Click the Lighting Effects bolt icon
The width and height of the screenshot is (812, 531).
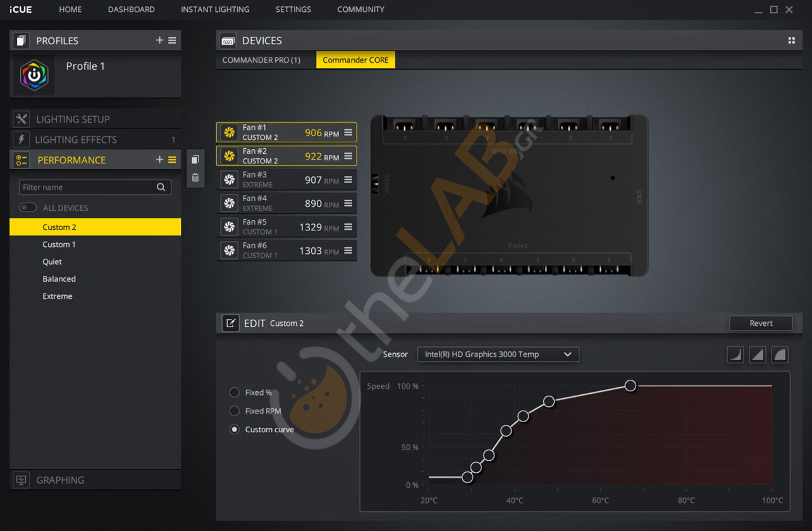pyautogui.click(x=22, y=139)
